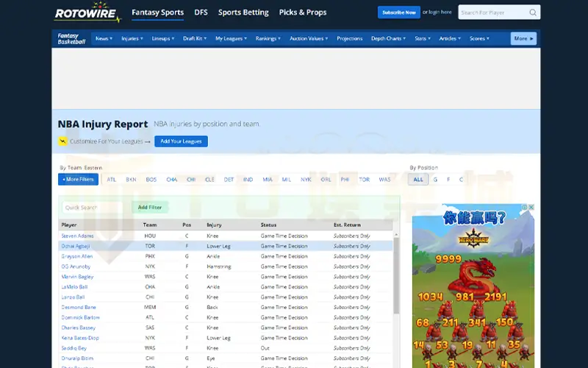Image resolution: width=588 pixels, height=368 pixels.
Task: Click the yellow customize leagues icon
Action: [x=63, y=141]
